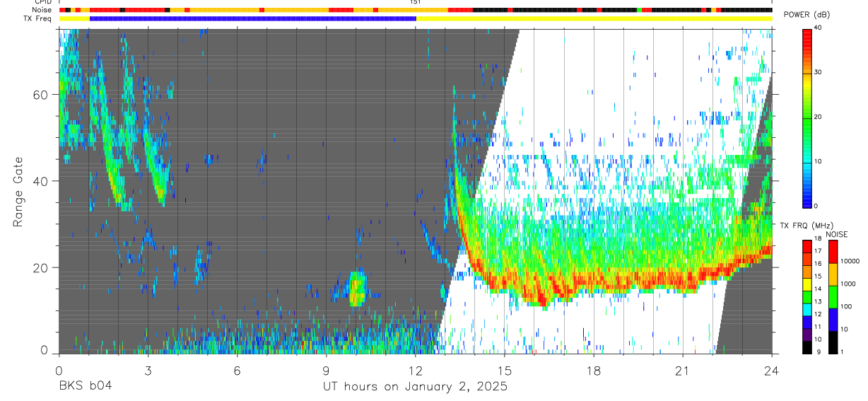This screenshot has width=868, height=401.
Task: Click the UT hours on January 2, 2025 title
Action: click(415, 387)
